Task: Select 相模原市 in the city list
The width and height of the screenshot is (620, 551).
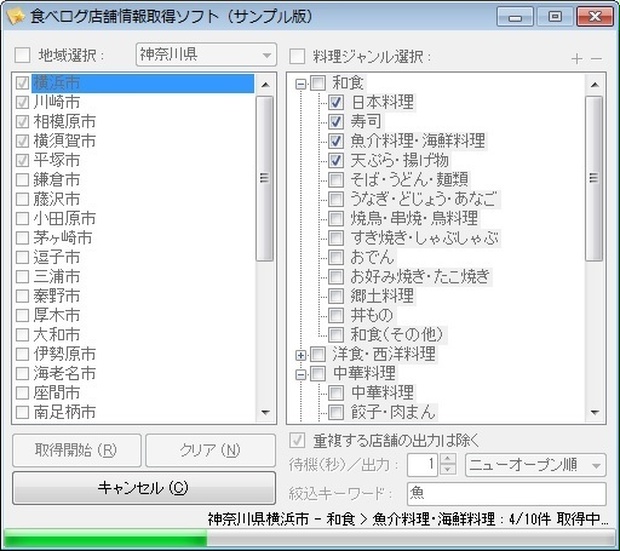Action: [x=64, y=121]
